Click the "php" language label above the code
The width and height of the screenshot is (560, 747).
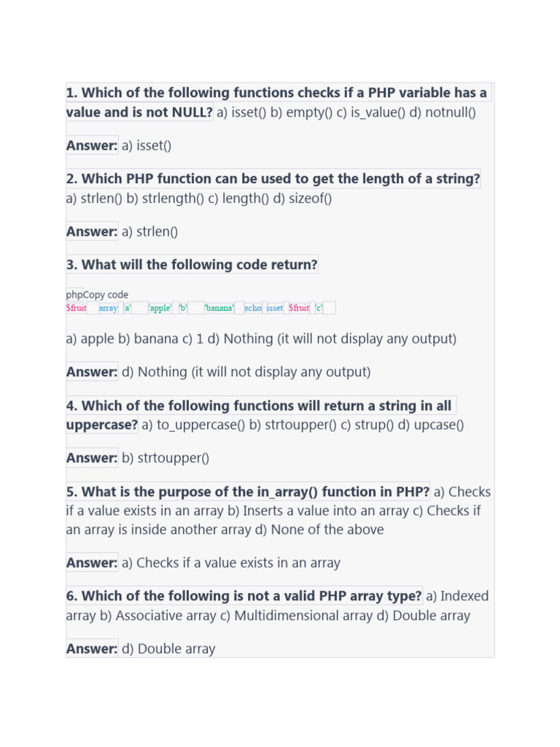tap(74, 295)
